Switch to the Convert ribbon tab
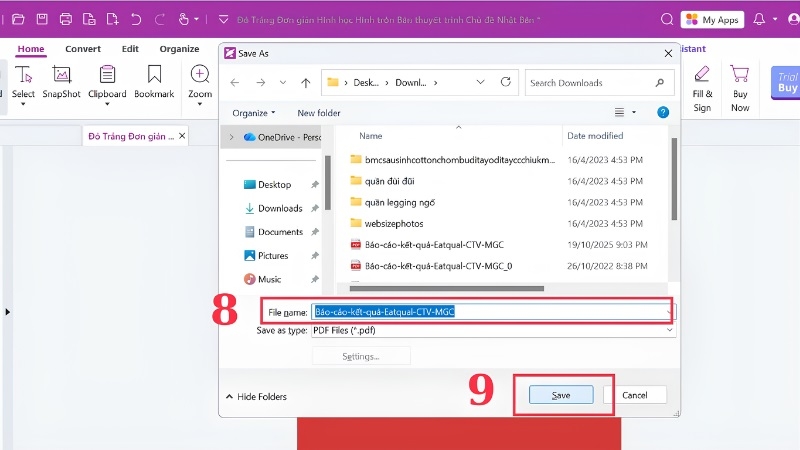The height and width of the screenshot is (450, 800). click(x=83, y=49)
